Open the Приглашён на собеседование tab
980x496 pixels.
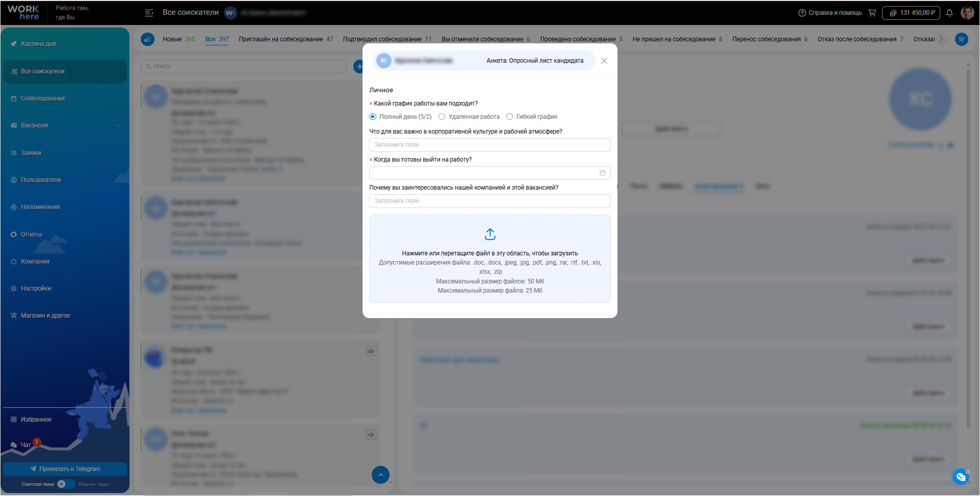tap(286, 39)
